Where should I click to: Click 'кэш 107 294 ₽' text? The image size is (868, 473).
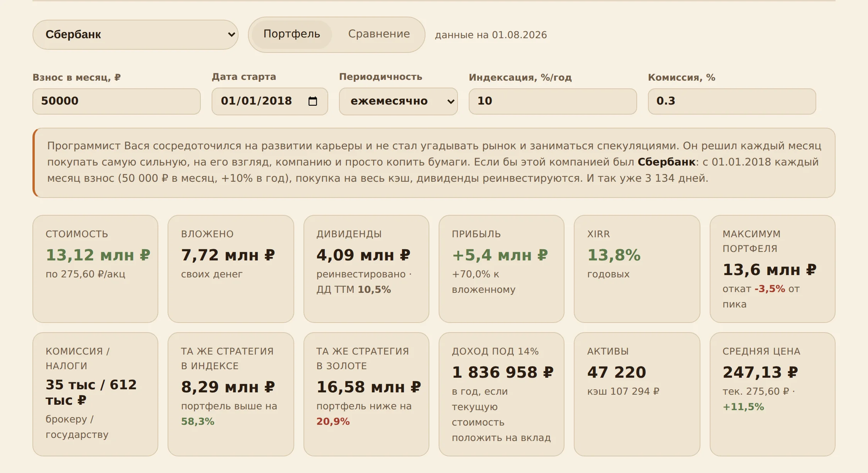pos(623,392)
